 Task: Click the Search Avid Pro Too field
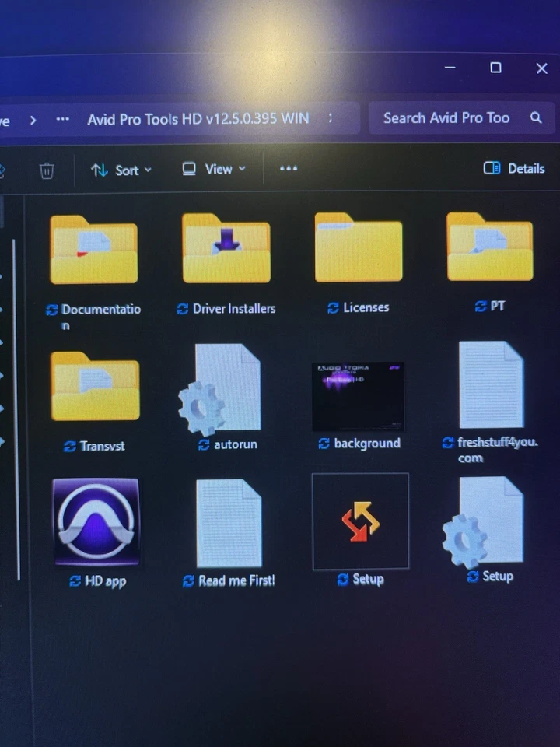(x=461, y=117)
